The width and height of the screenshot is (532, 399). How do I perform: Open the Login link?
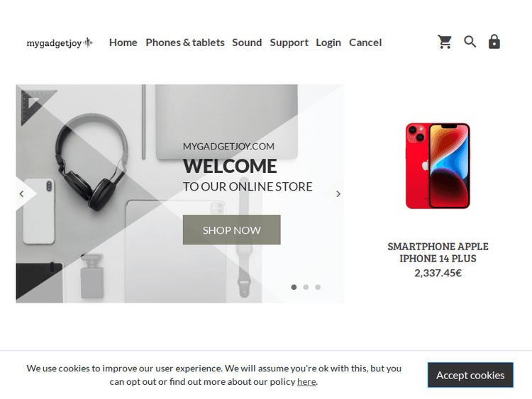(x=328, y=43)
